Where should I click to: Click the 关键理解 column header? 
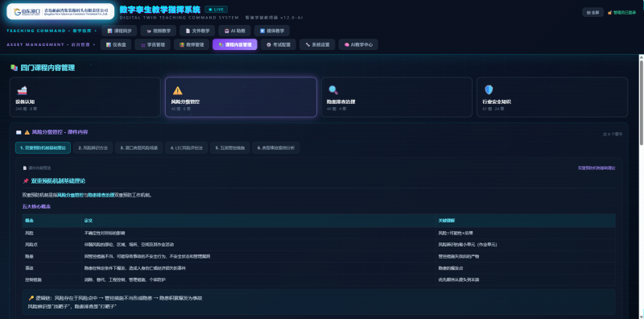coord(446,221)
